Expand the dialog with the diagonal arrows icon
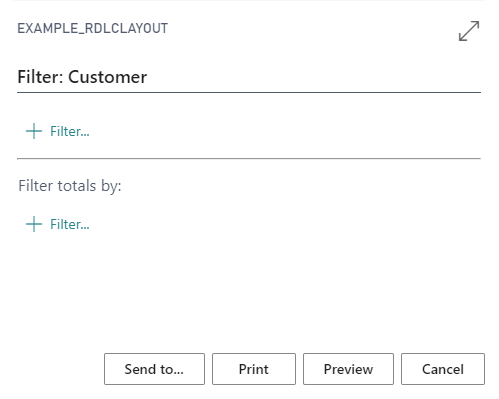Image resolution: width=499 pixels, height=399 pixels. tap(469, 31)
